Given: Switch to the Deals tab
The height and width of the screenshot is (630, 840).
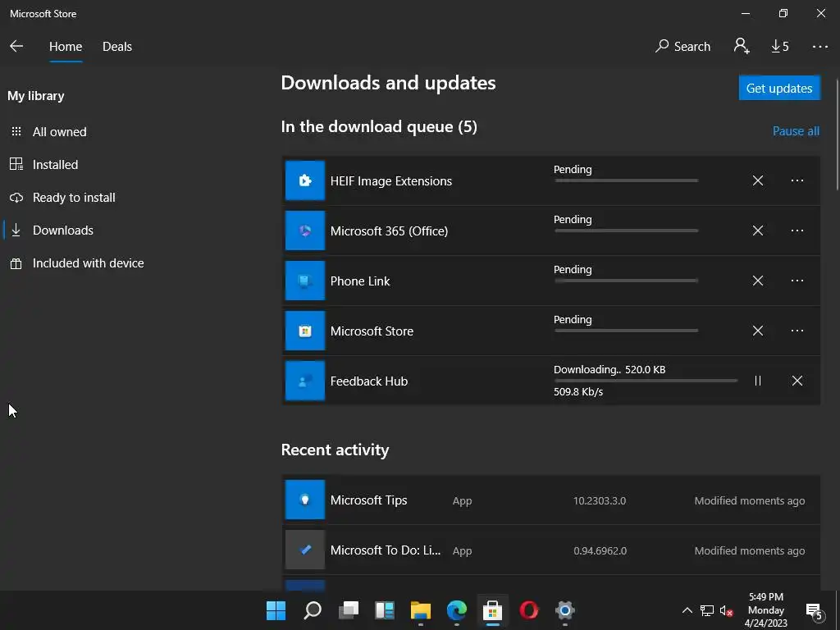Looking at the screenshot, I should tap(117, 47).
